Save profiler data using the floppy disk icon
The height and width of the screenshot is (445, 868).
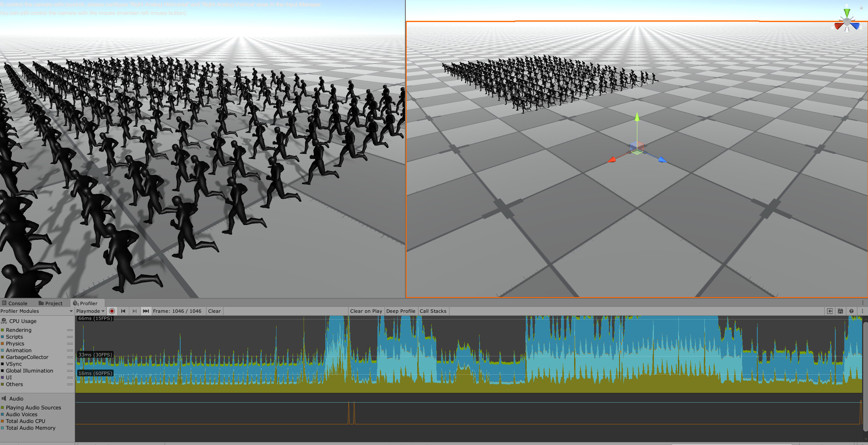840,311
